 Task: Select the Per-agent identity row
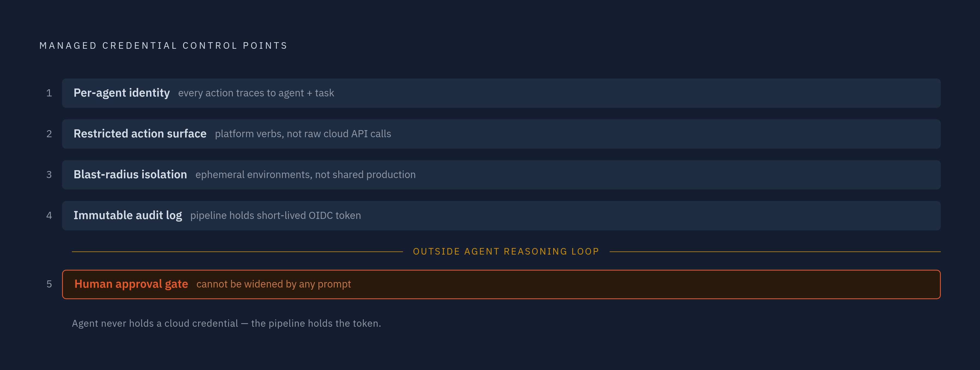click(x=501, y=93)
